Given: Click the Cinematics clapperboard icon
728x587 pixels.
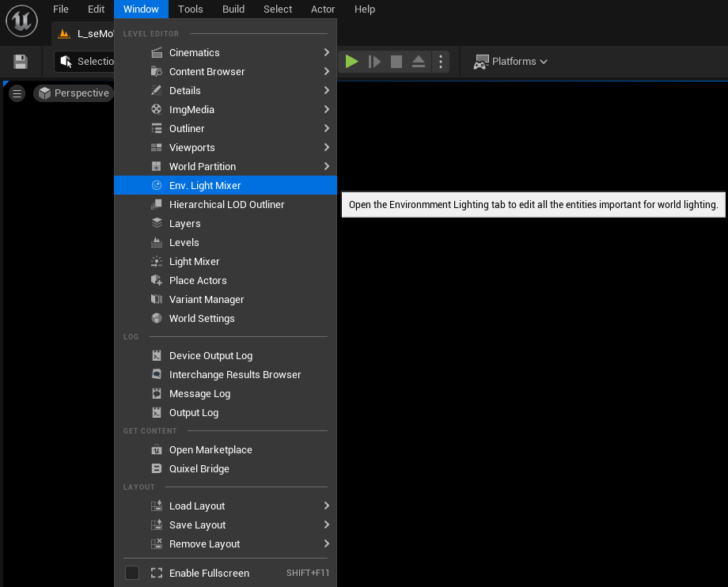Looking at the screenshot, I should tap(157, 52).
